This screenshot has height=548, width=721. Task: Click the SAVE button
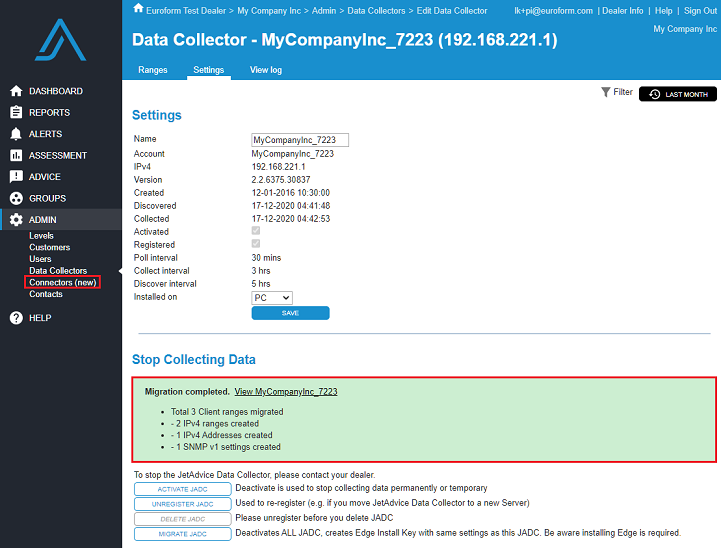[290, 313]
